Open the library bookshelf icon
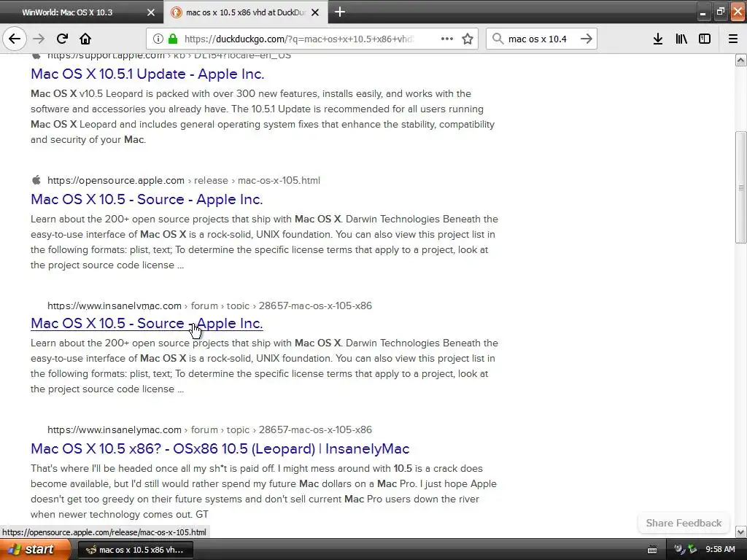Viewport: 747px width, 560px height. (x=681, y=39)
